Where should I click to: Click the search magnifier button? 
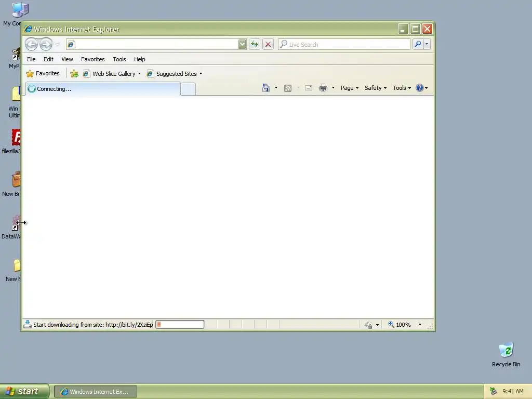click(x=418, y=44)
